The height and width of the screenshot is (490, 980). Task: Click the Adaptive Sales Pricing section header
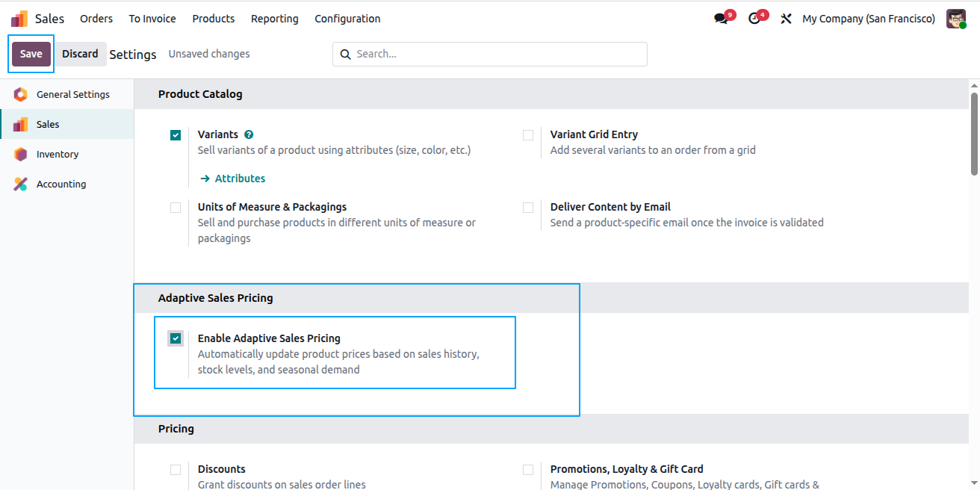click(216, 298)
